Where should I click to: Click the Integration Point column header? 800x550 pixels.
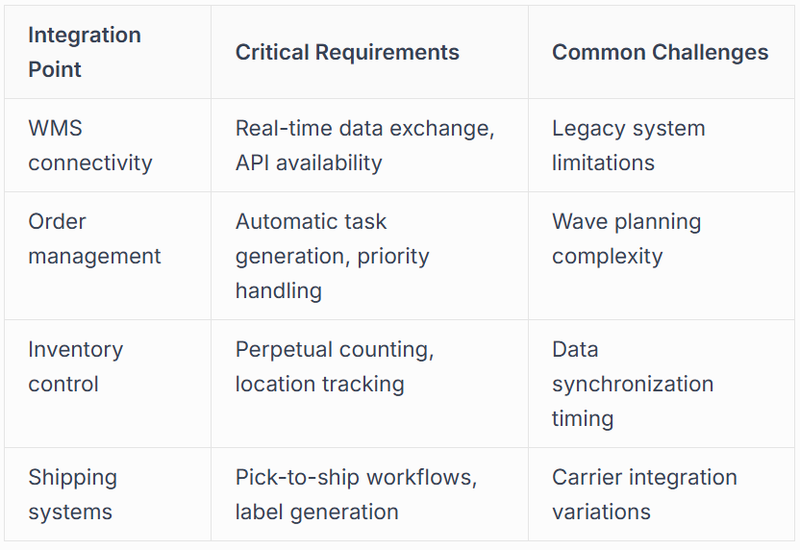[108, 52]
